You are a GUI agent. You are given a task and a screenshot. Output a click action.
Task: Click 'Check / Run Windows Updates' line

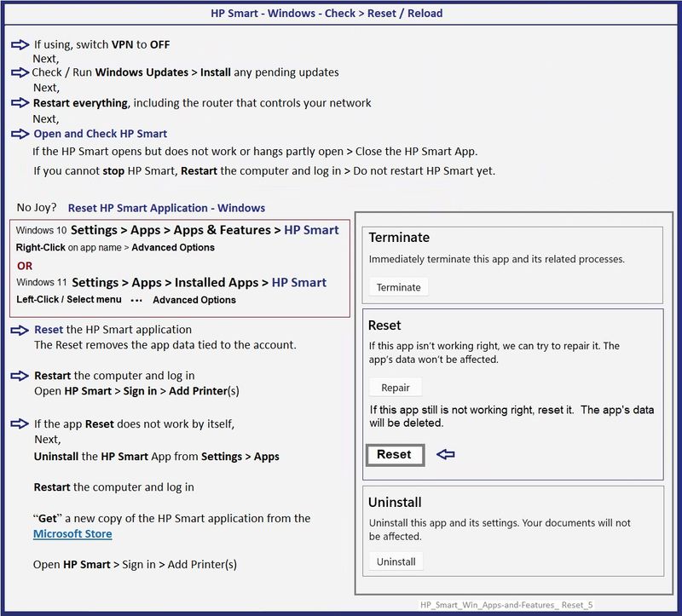coord(185,72)
